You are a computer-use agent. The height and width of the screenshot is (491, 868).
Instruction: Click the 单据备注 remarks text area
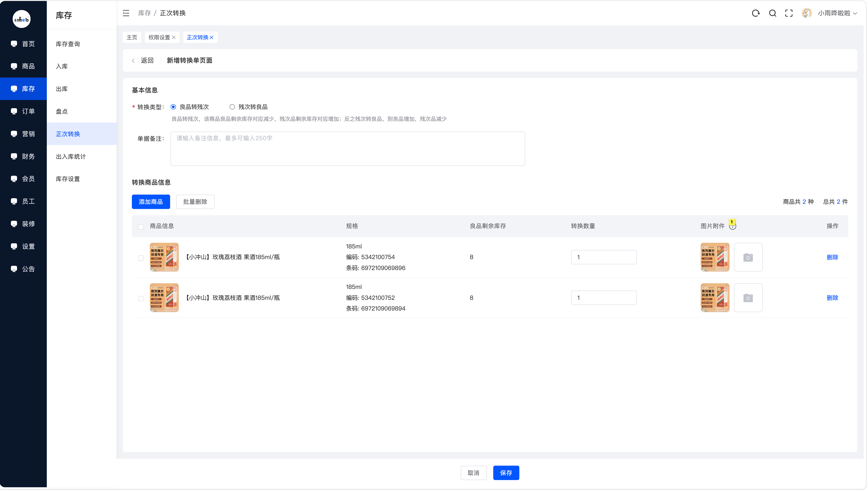347,148
